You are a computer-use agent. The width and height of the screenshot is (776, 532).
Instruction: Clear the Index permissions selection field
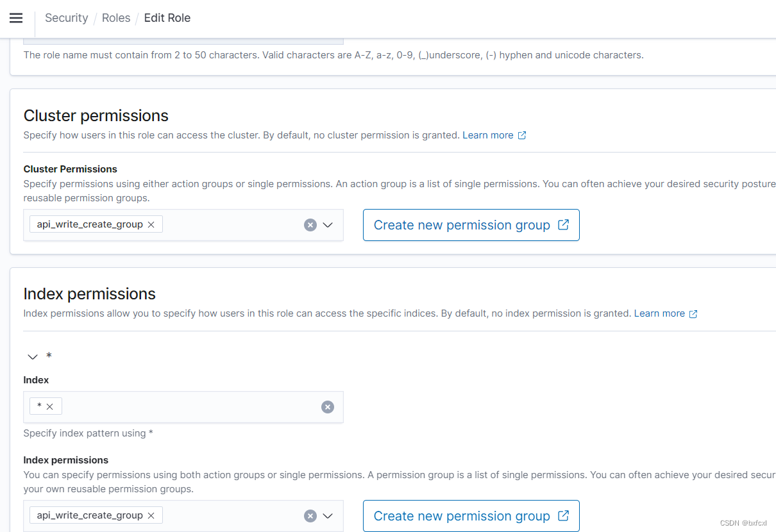(x=310, y=515)
